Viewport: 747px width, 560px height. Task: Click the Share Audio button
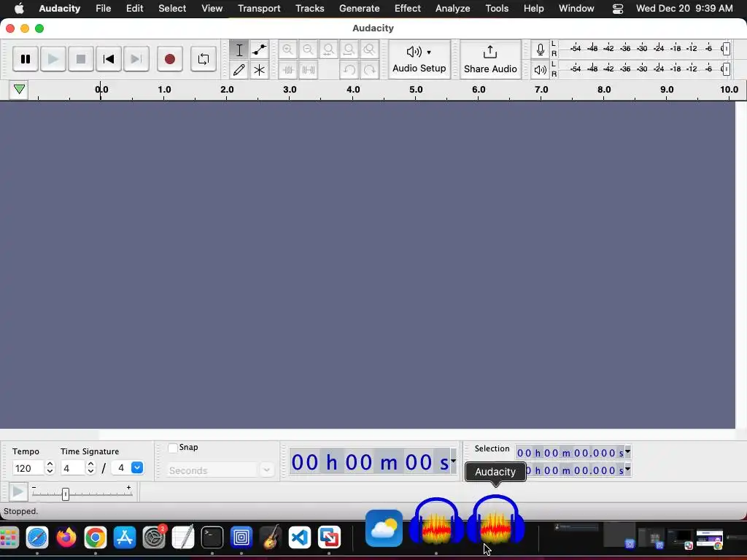490,59
